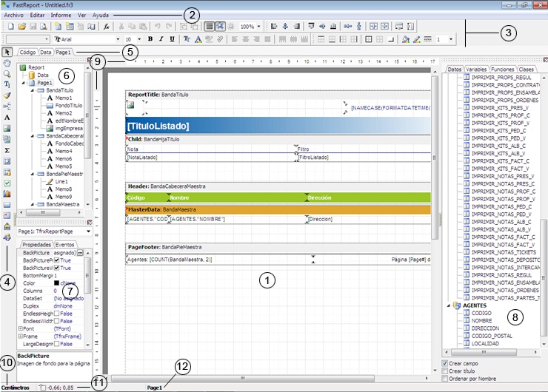Click the Color property black swatch
548x392 pixels.
point(56,283)
